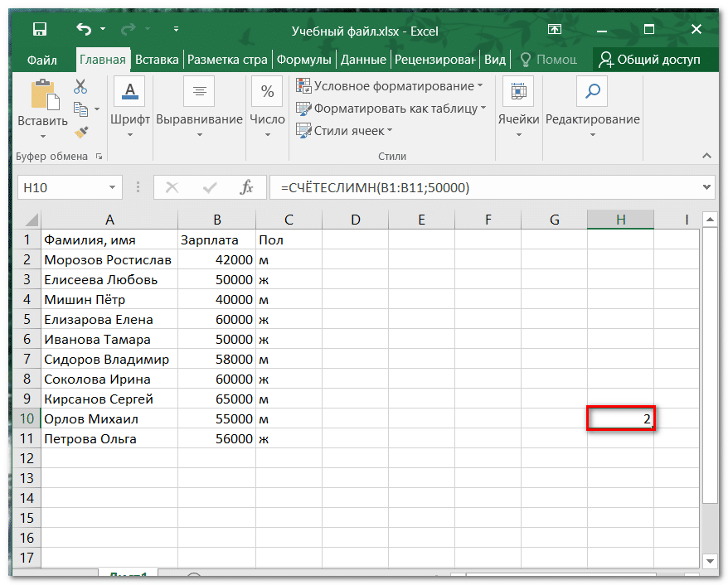Click the Format Painter brush icon

click(80, 132)
